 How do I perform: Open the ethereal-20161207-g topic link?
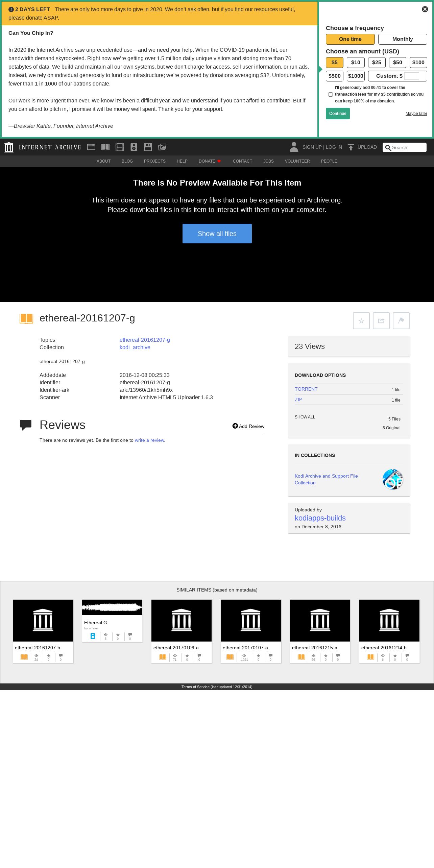pyautogui.click(x=145, y=340)
